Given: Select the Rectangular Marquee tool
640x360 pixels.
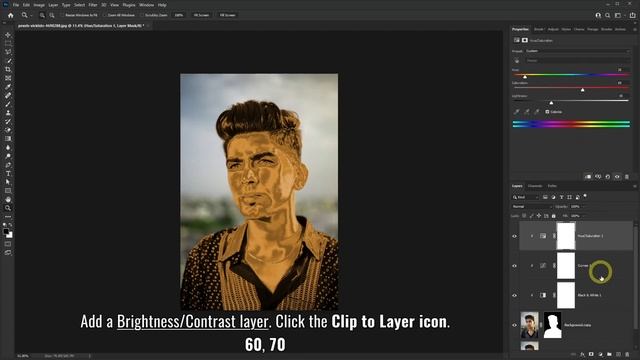Looking at the screenshot, I should 8,44.
